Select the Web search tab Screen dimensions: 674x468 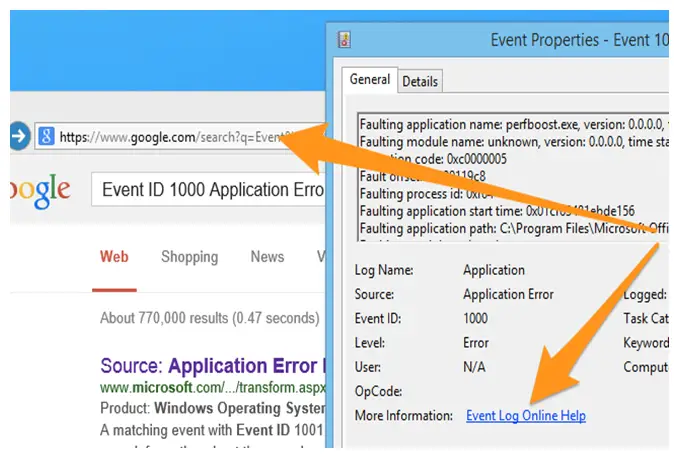(114, 257)
